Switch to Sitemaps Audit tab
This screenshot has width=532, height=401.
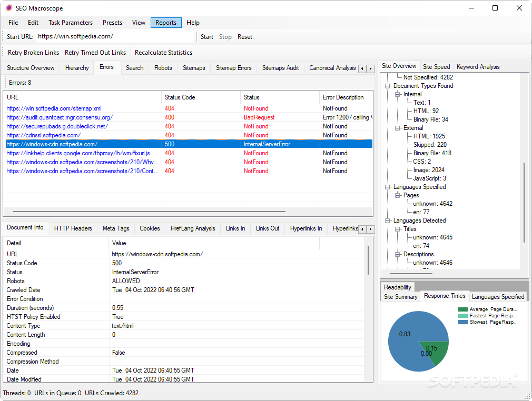(281, 68)
